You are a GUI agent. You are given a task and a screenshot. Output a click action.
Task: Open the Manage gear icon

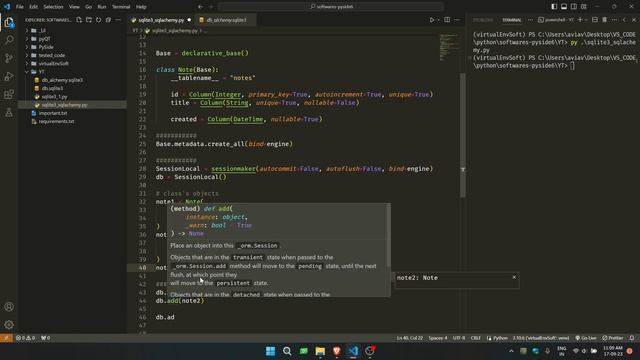pyautogui.click(x=9, y=325)
